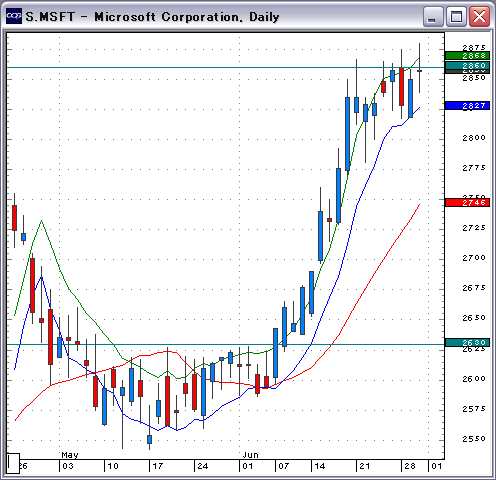Click the 2675 price axis value
This screenshot has width=496, height=480.
(474, 288)
